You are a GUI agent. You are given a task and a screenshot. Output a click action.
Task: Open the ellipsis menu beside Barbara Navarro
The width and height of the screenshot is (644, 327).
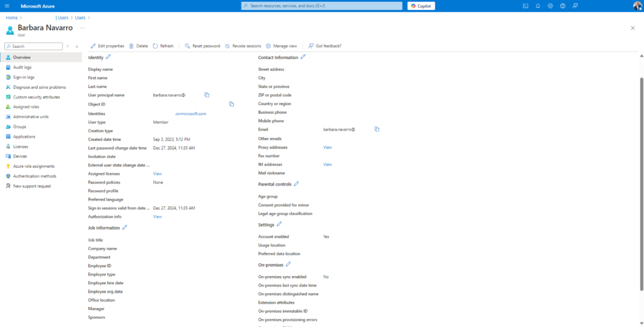(82, 28)
